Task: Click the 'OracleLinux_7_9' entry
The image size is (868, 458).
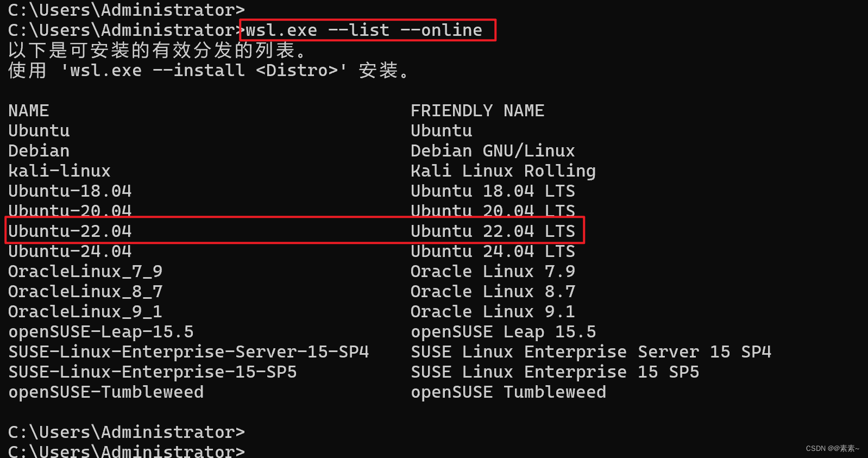Action: tap(85, 271)
